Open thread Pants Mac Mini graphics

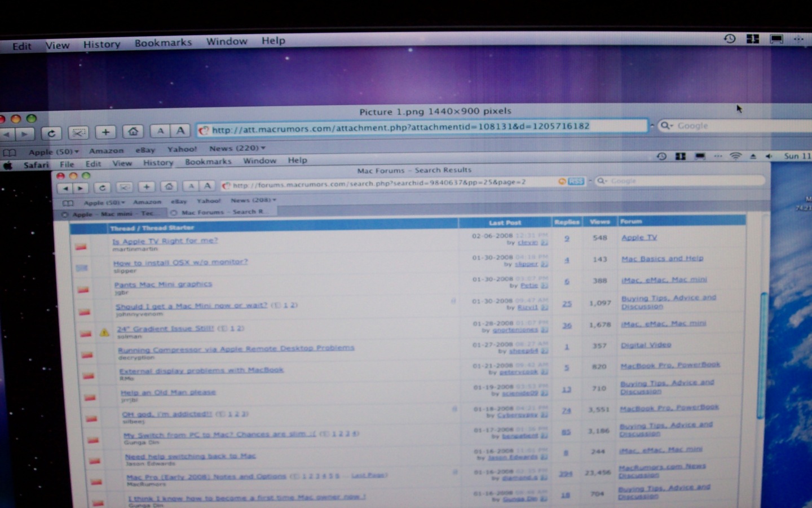point(164,284)
